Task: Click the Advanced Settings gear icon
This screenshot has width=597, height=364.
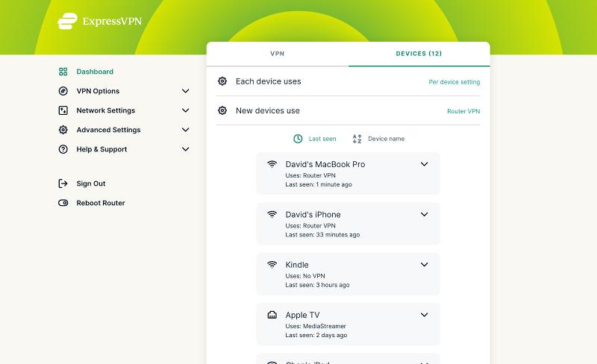Action: [x=63, y=130]
